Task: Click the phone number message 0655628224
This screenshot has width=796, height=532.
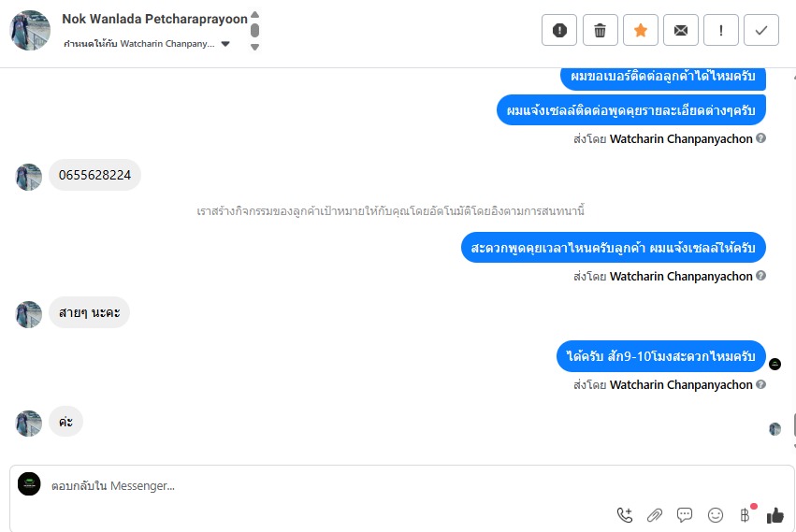Action: pyautogui.click(x=94, y=175)
